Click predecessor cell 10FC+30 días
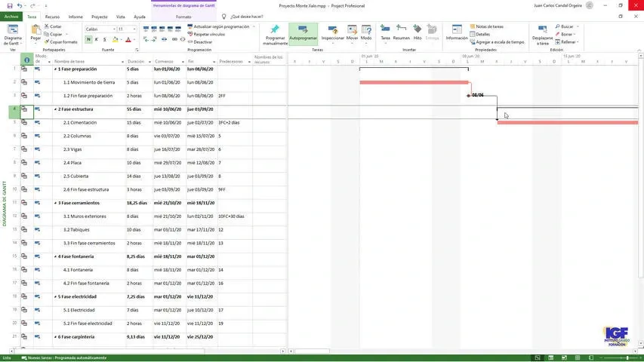Screen dimensions: 644x362 235,216
